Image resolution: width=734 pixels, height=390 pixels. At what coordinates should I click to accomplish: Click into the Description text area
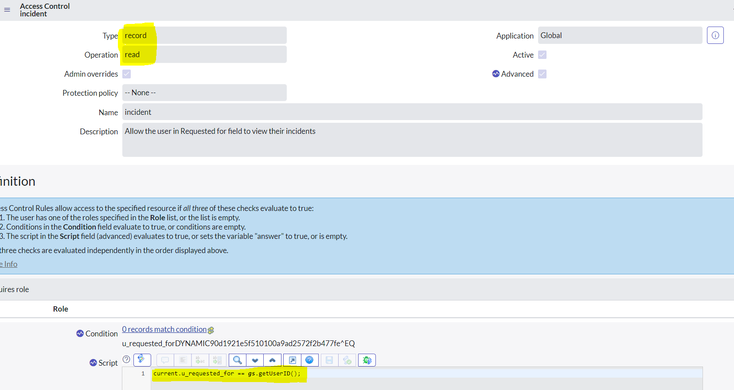(x=412, y=140)
